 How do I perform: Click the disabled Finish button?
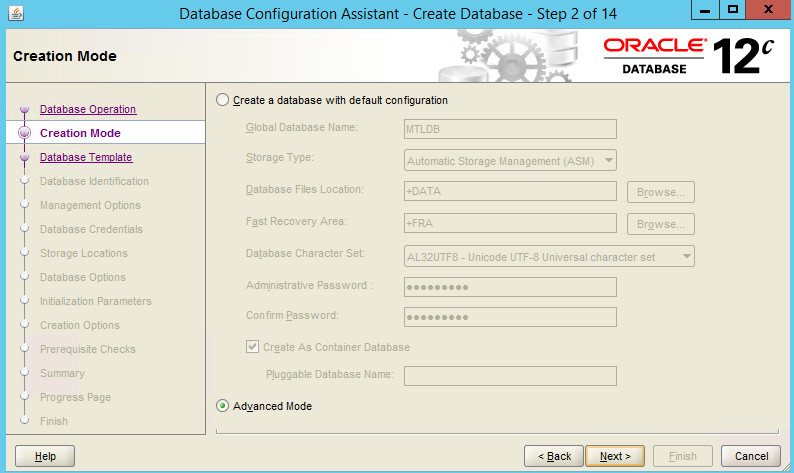click(x=683, y=456)
